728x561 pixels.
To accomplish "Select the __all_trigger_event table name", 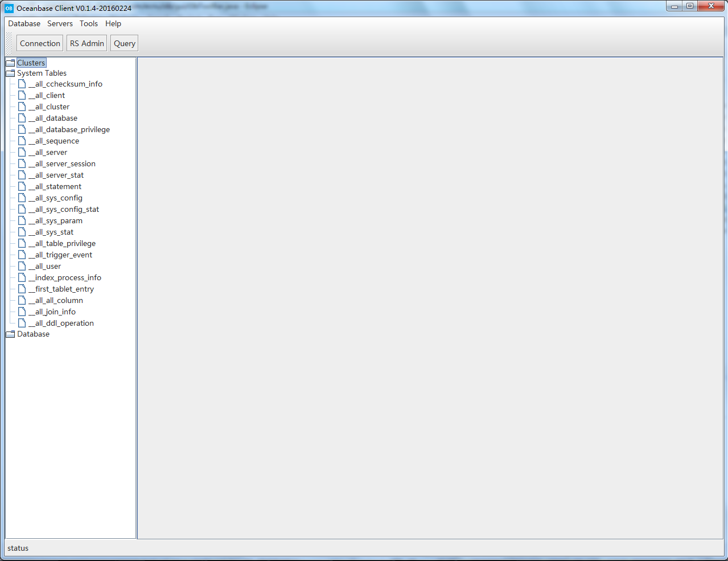I will click(60, 255).
